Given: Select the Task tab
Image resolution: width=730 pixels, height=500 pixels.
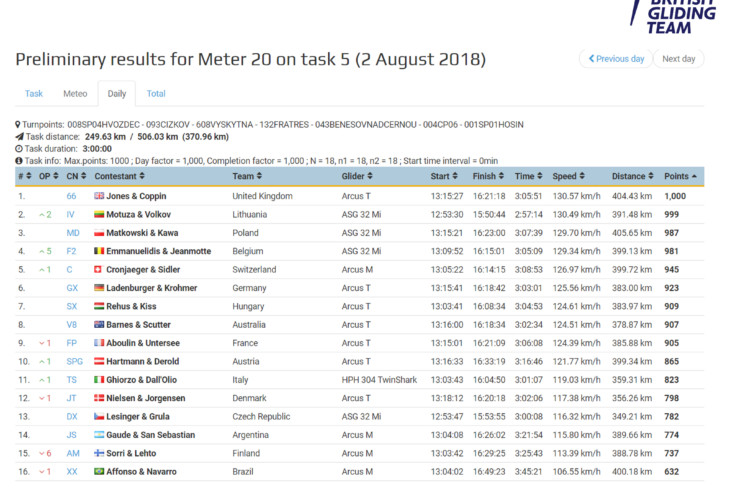Looking at the screenshot, I should 34,94.
